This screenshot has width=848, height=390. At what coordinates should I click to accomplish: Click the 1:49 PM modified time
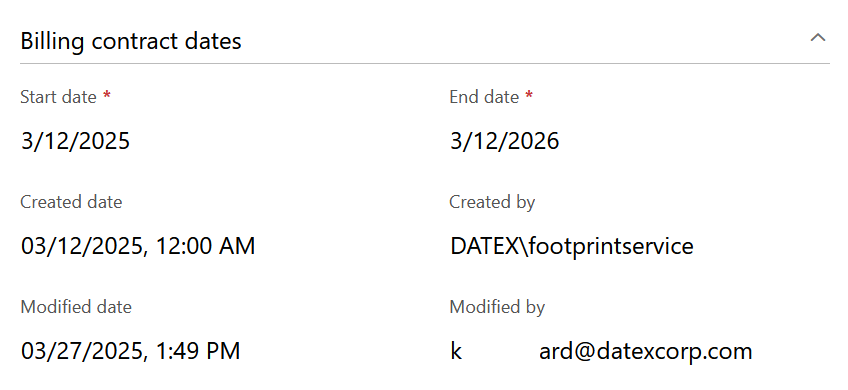[198, 351]
